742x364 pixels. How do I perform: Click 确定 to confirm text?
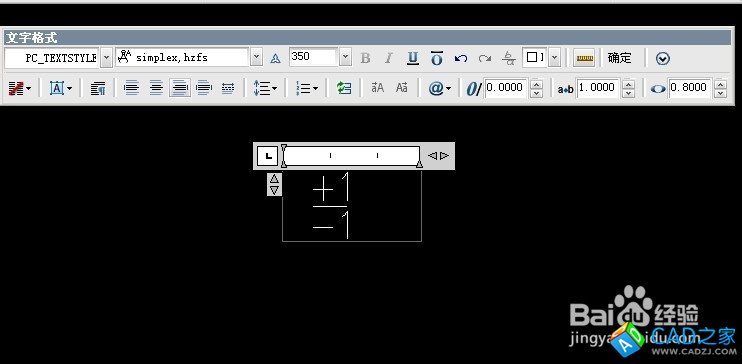tap(619, 58)
